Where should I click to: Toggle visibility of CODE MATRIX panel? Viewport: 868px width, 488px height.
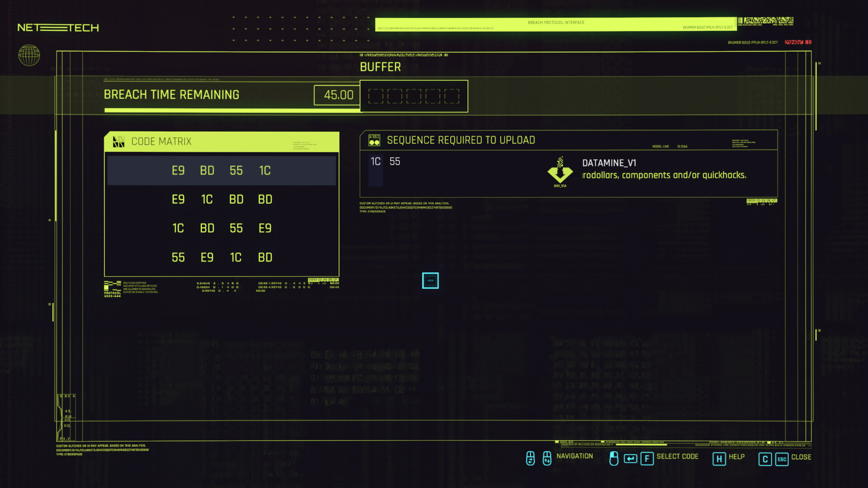pos(118,141)
